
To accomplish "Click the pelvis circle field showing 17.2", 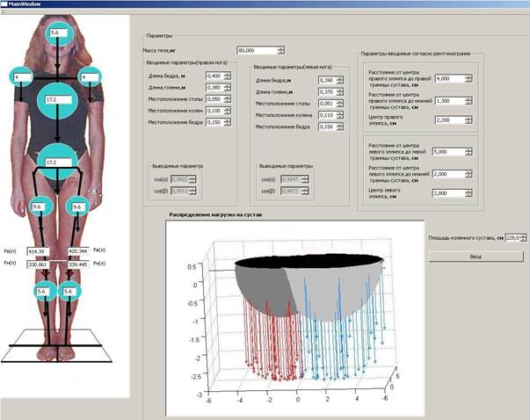I will (x=59, y=163).
